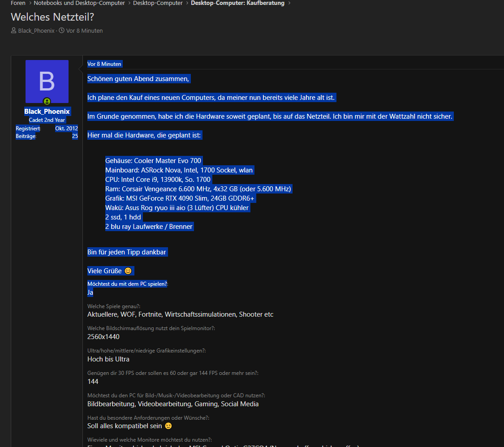Image resolution: width=504 pixels, height=447 pixels.
Task: Click Cadet 2nd Year user title
Action: pos(47,120)
